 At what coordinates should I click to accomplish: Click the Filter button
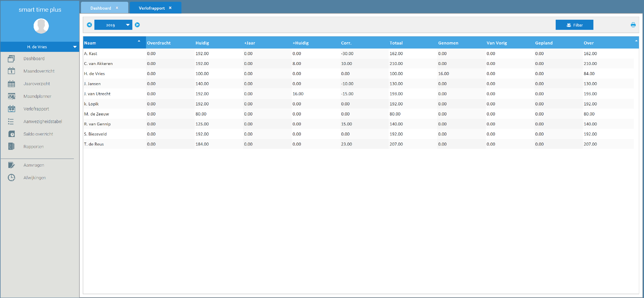(x=574, y=25)
